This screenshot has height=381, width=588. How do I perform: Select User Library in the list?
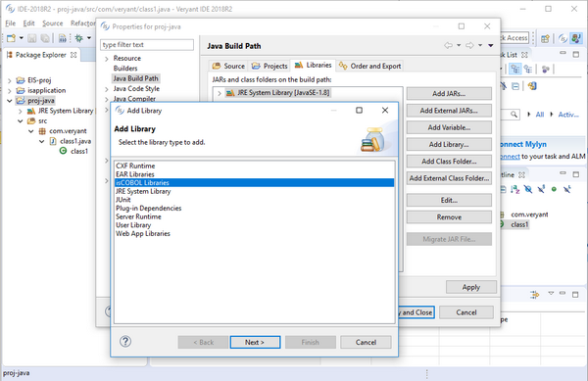pos(254,225)
